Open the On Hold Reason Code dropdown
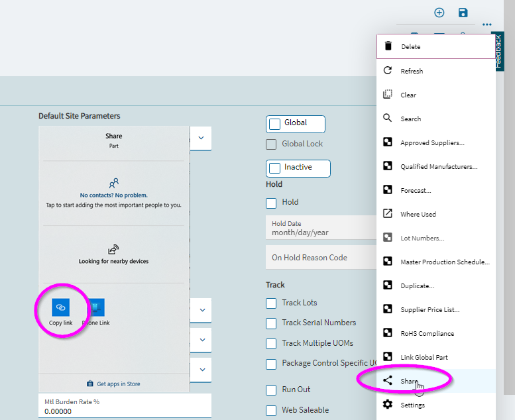 pos(321,258)
